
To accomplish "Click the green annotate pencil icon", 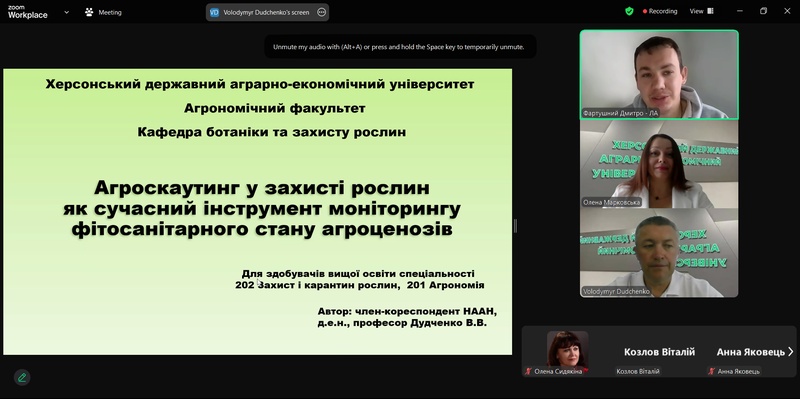I will point(22,378).
